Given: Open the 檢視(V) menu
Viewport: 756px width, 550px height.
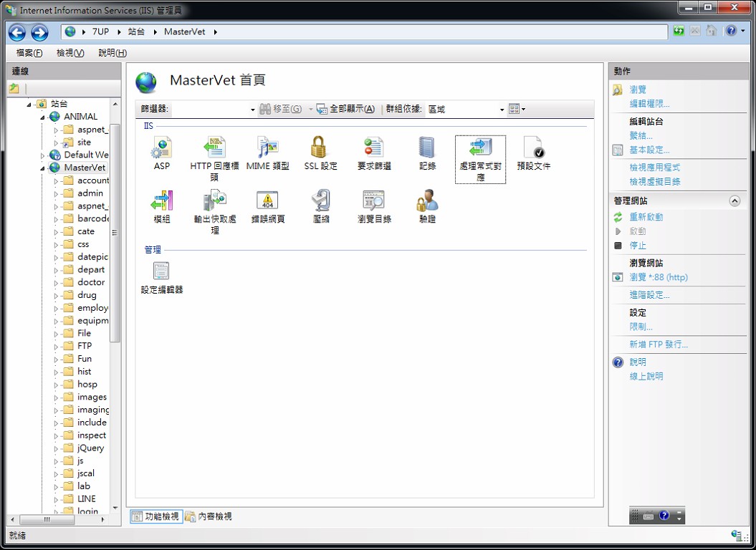Looking at the screenshot, I should point(70,53).
